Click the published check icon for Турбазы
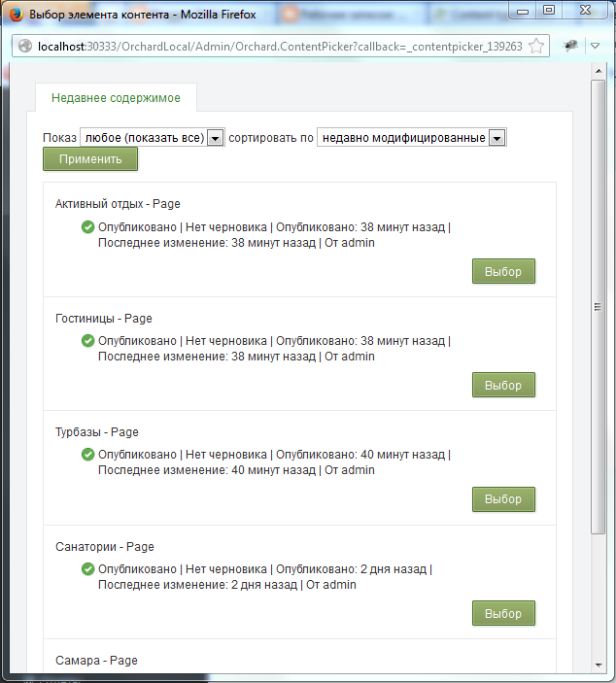616x683 pixels. pos(88,455)
